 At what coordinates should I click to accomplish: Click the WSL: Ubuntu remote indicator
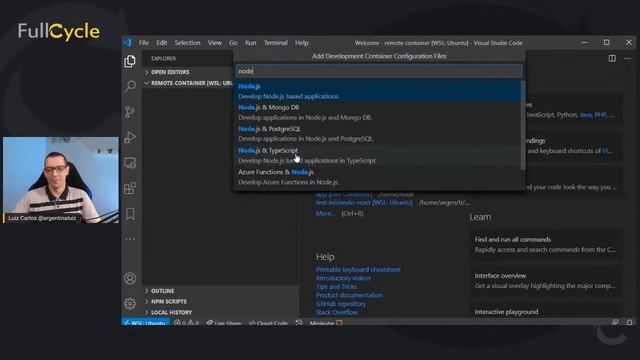coord(146,322)
